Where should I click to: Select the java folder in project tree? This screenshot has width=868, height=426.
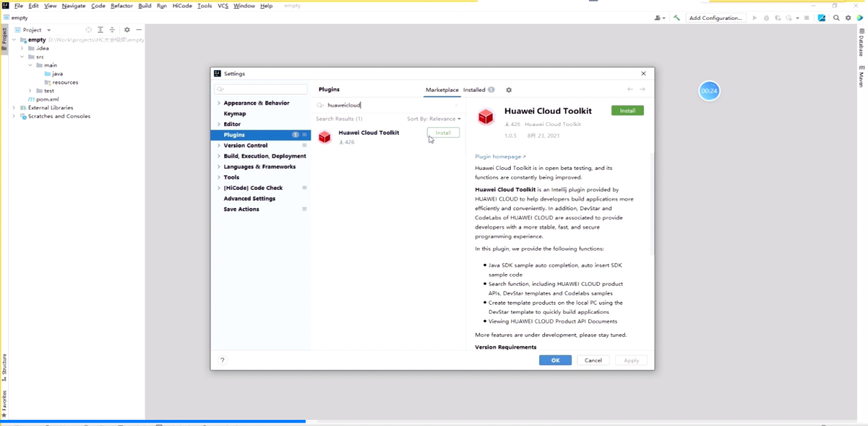click(x=53, y=74)
